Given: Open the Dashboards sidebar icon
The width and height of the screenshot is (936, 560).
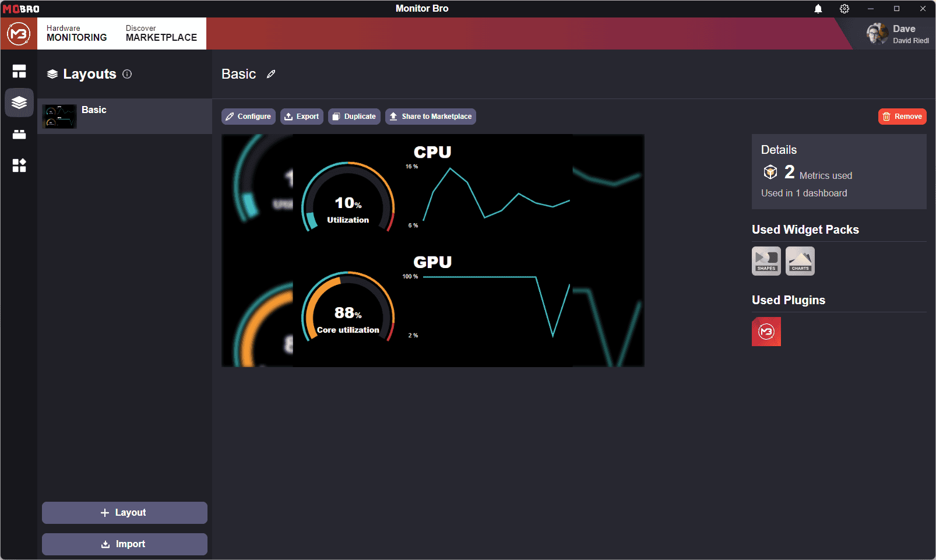Looking at the screenshot, I should click(x=19, y=71).
